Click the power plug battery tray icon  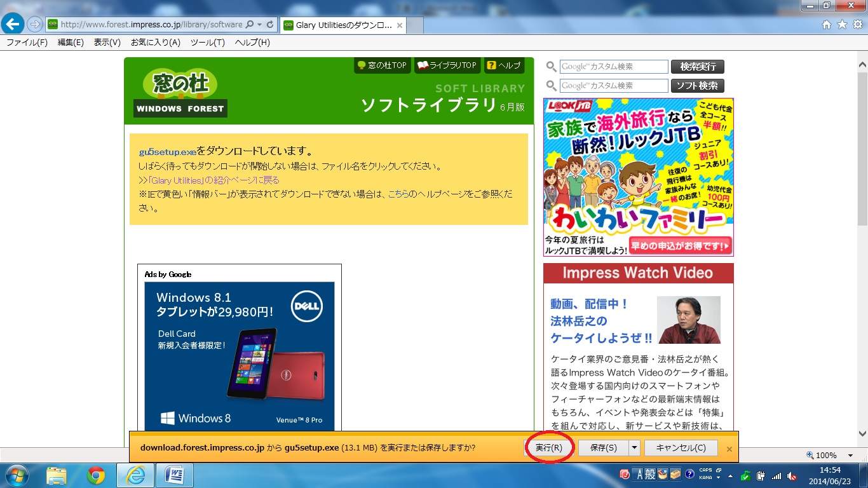[761, 475]
